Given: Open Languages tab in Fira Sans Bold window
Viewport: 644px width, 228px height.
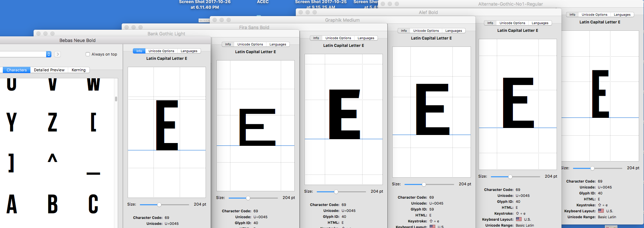Looking at the screenshot, I should point(366,38).
